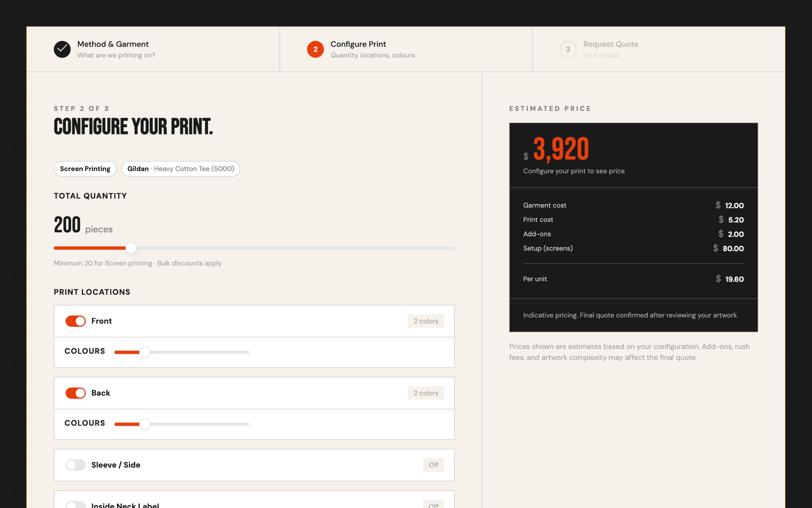The height and width of the screenshot is (508, 812).
Task: Click the Front colours slider handle
Action: [145, 352]
